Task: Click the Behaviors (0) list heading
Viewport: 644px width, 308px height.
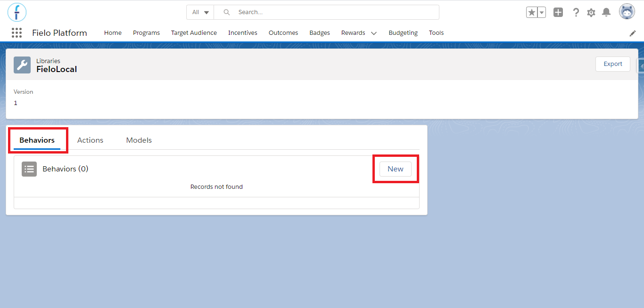Action: pyautogui.click(x=66, y=169)
